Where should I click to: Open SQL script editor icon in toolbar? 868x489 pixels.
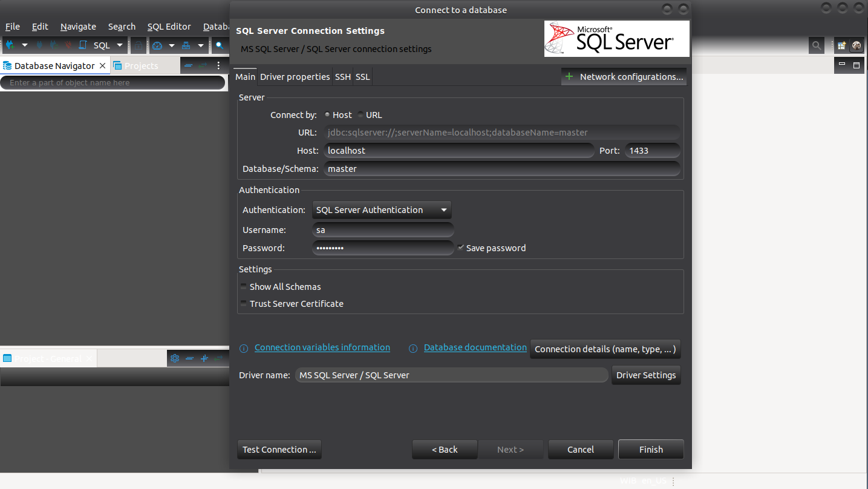(83, 45)
